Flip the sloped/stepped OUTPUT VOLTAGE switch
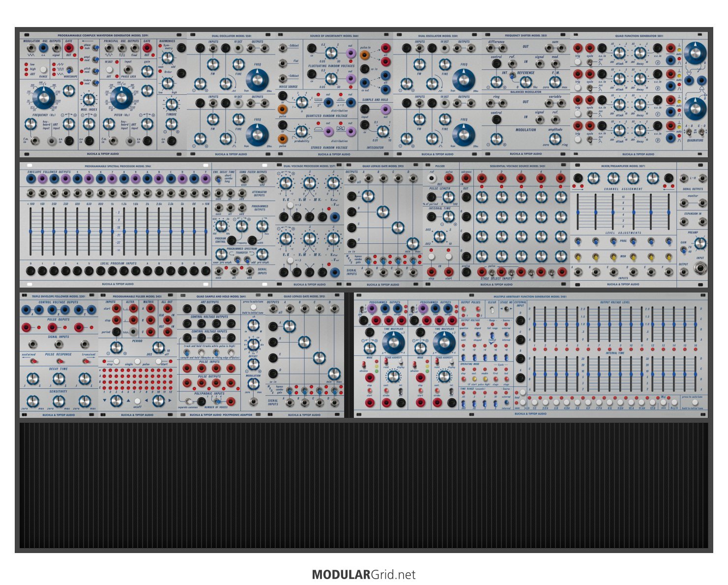 point(478,334)
